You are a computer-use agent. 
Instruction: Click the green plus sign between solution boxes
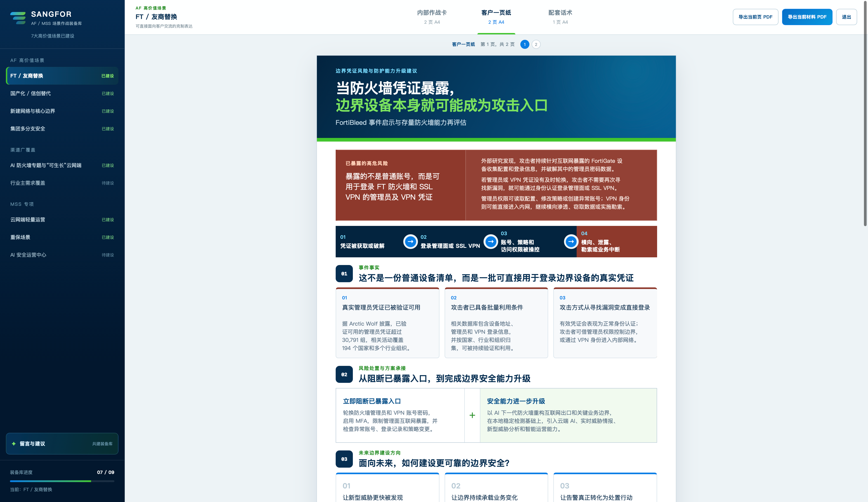472,415
